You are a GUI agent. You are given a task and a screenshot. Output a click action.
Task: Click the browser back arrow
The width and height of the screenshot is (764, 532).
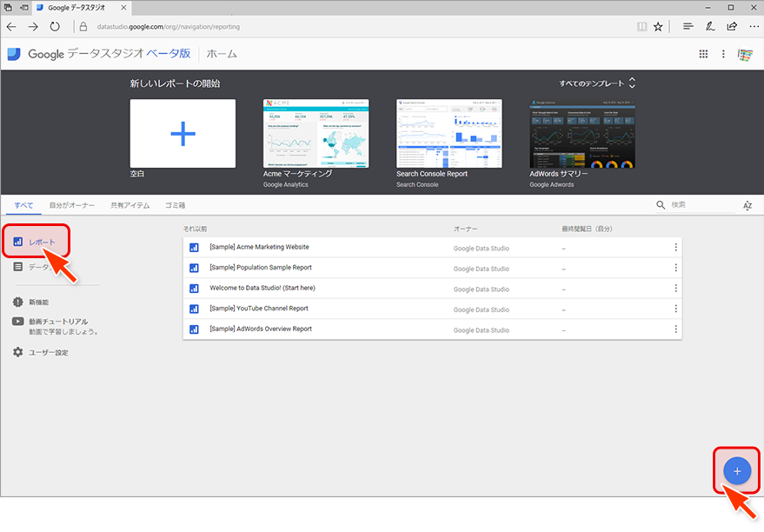coord(11,27)
